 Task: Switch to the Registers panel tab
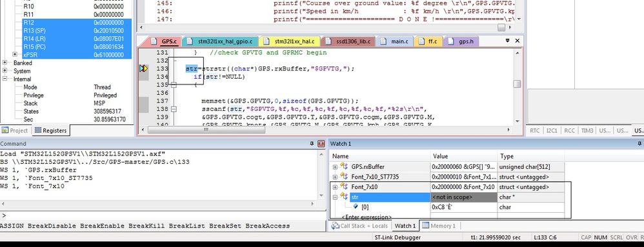(x=50, y=130)
